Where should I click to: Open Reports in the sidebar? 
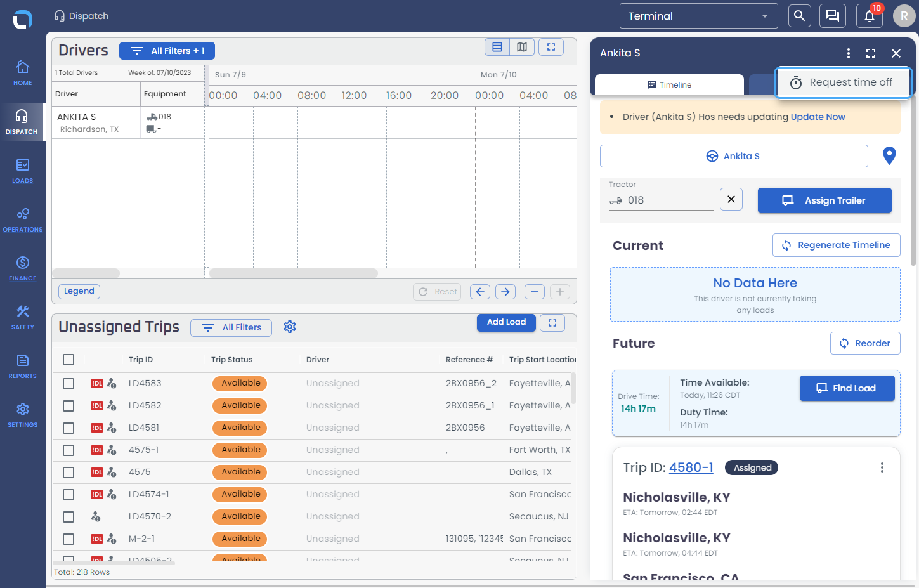point(22,366)
